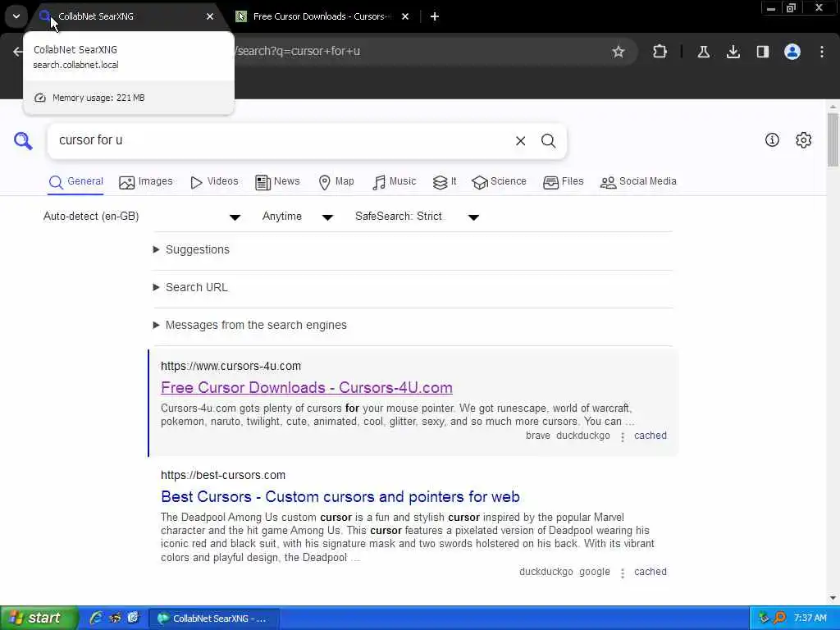Expand the Suggestions section
Image resolution: width=840 pixels, height=630 pixels.
click(x=192, y=249)
